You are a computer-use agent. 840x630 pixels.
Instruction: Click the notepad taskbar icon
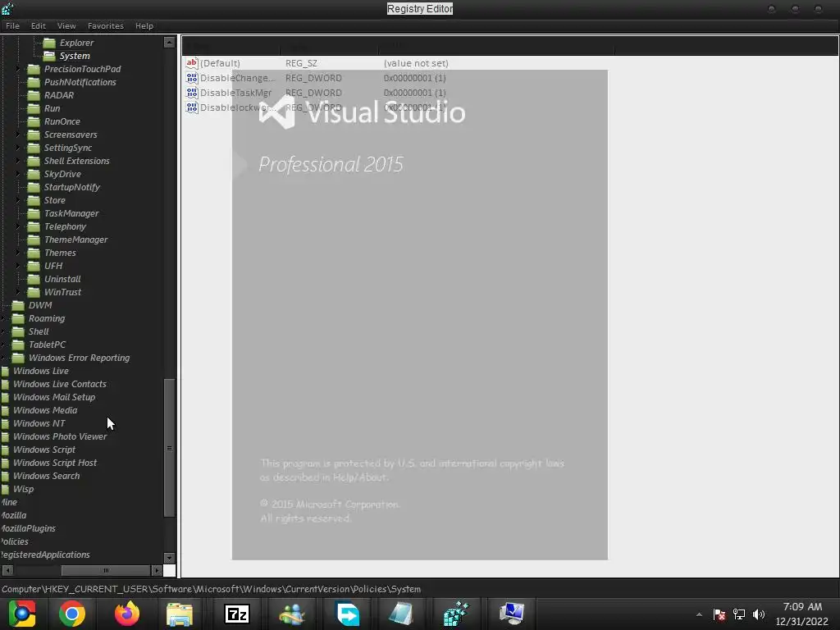pyautogui.click(x=400, y=614)
